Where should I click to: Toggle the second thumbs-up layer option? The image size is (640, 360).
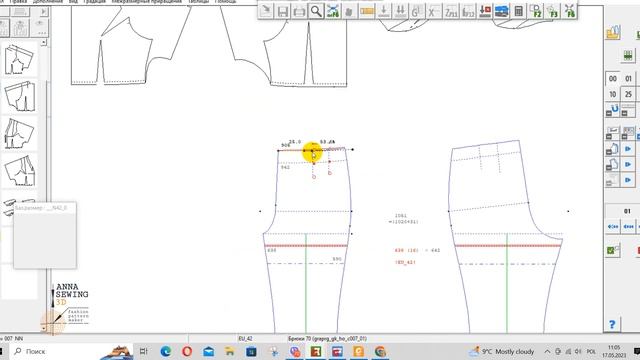[612, 164]
